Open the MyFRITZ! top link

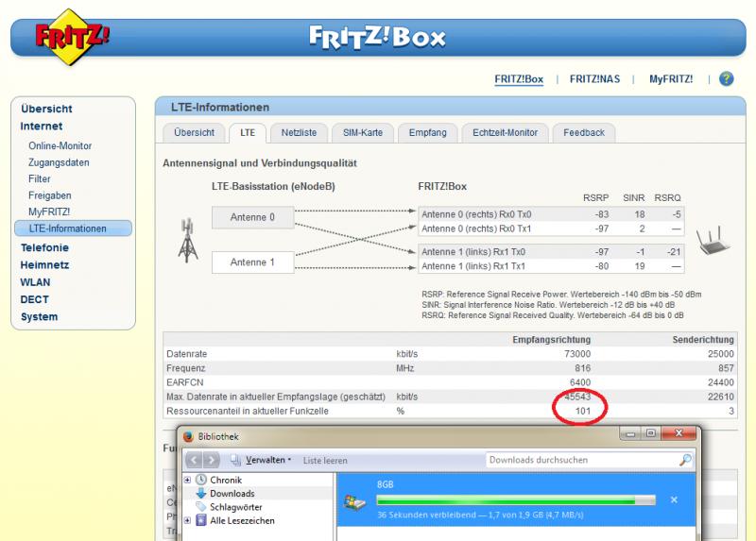coord(671,79)
